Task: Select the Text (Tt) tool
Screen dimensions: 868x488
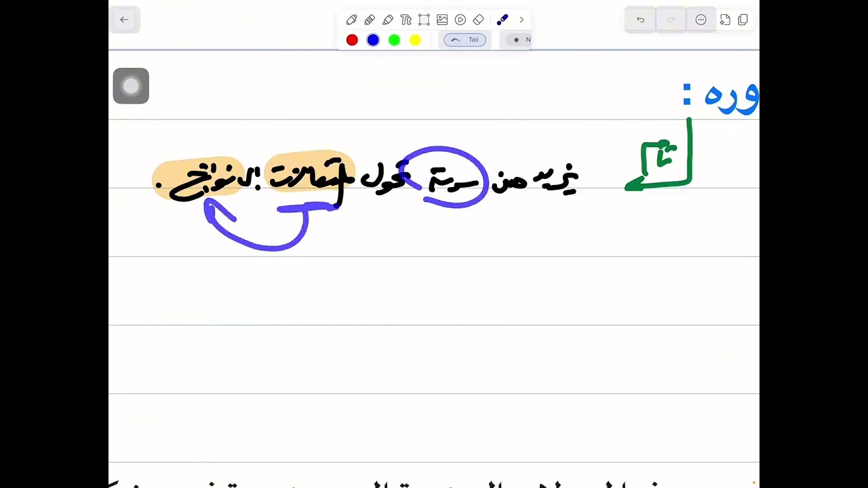Action: [406, 20]
